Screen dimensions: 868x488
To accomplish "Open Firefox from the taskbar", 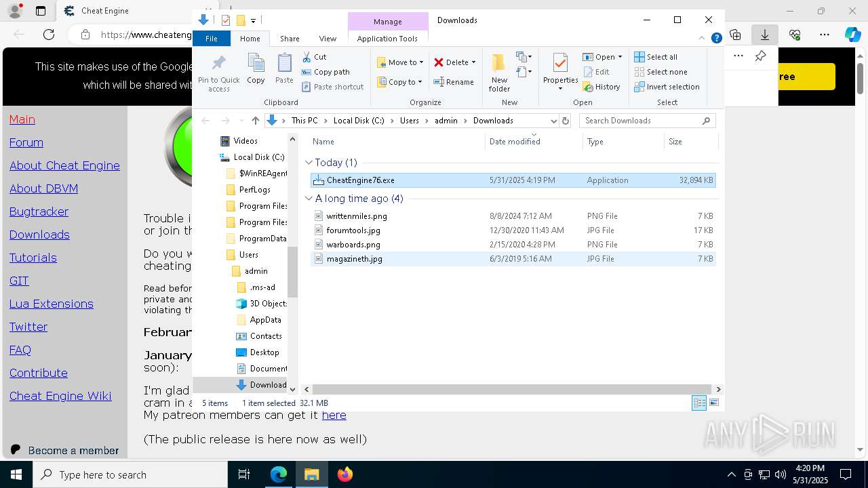I will click(345, 474).
